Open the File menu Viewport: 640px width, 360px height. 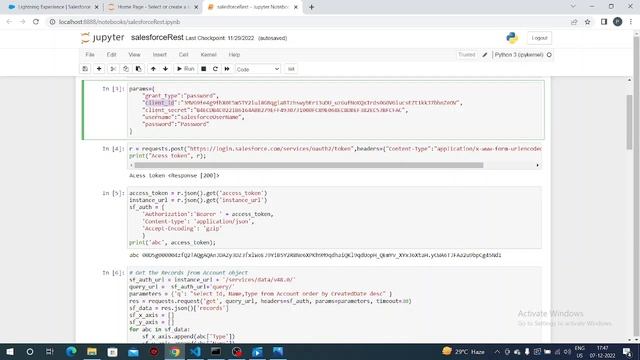tap(90, 55)
